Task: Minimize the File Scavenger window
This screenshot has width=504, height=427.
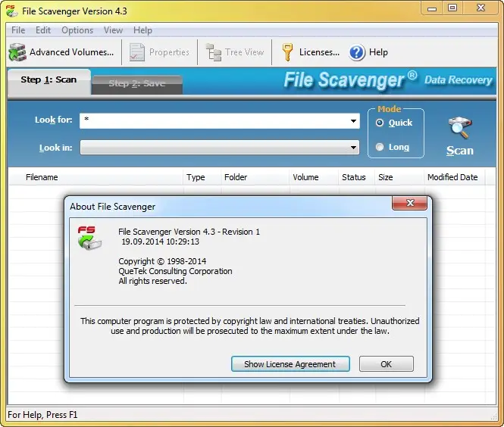Action: (x=432, y=8)
